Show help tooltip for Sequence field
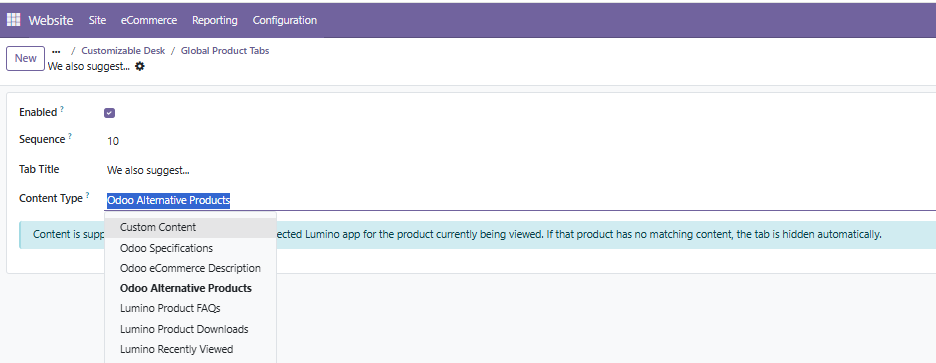Image resolution: width=936 pixels, height=363 pixels. (70, 136)
